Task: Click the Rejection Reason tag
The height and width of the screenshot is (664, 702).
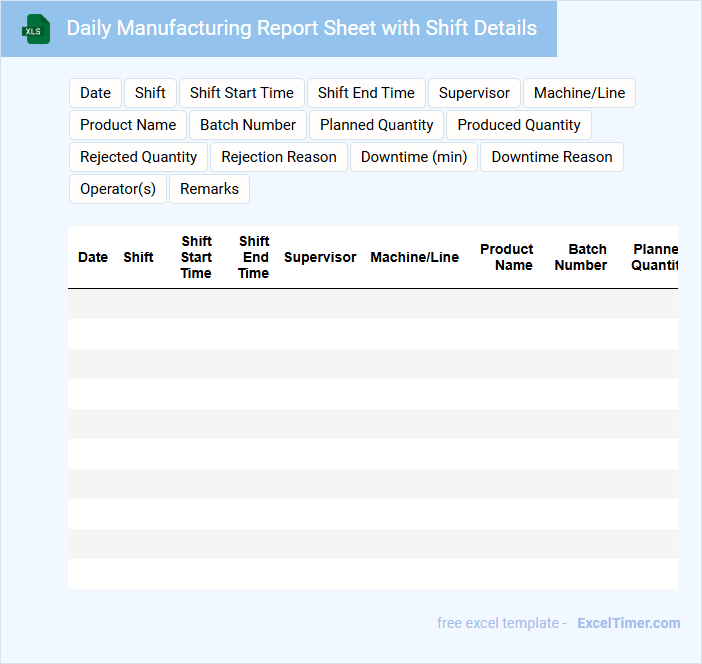Action: point(279,157)
